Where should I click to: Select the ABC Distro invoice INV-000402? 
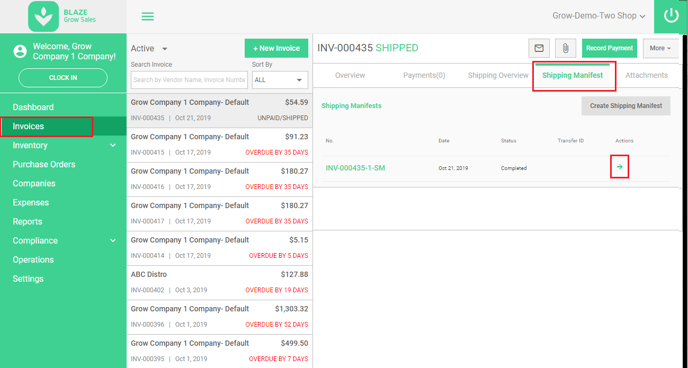pyautogui.click(x=219, y=283)
